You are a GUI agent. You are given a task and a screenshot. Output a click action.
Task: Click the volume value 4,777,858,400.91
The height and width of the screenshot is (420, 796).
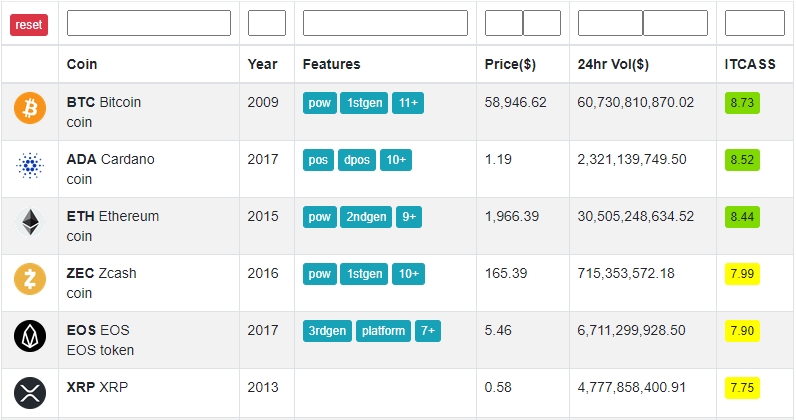[x=632, y=387]
